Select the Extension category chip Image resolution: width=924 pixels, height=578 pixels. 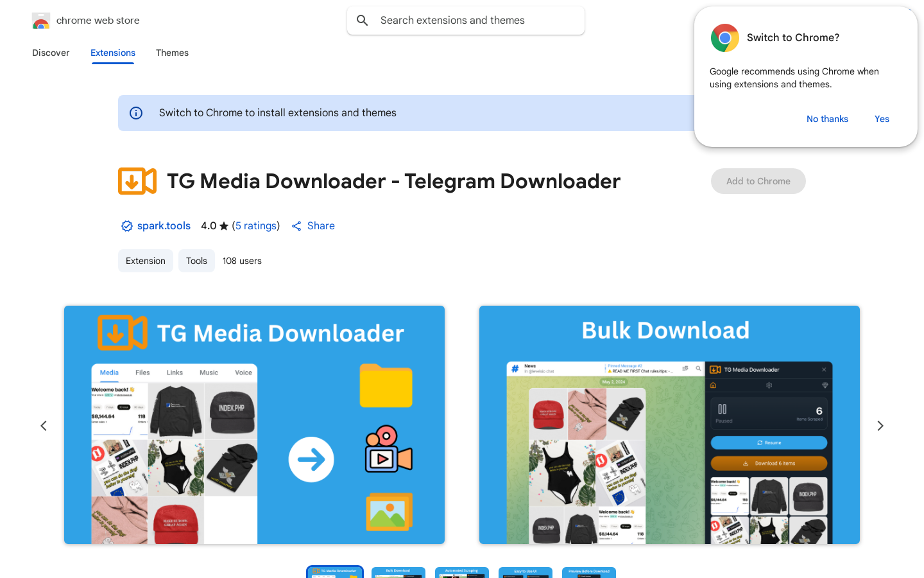coord(146,261)
